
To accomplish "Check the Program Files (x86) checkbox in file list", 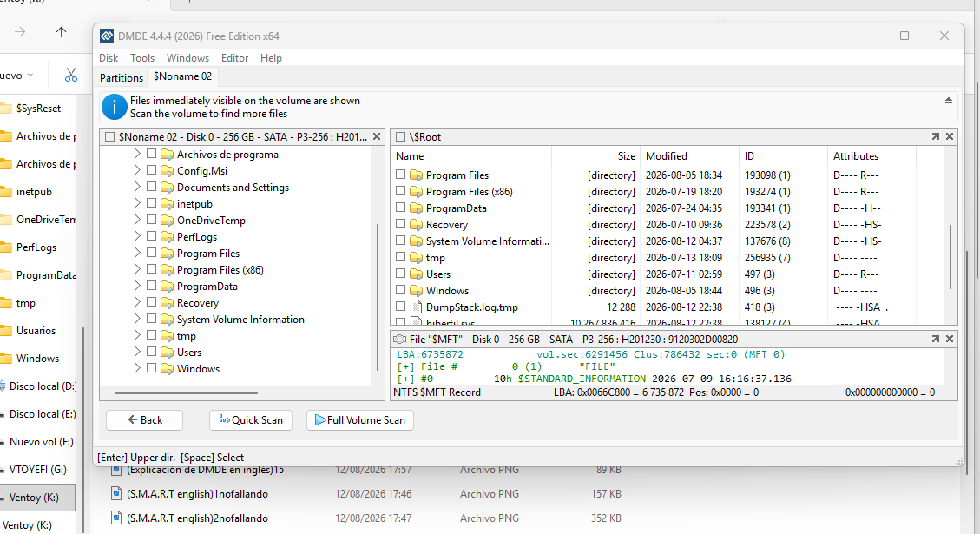I will pyautogui.click(x=401, y=191).
